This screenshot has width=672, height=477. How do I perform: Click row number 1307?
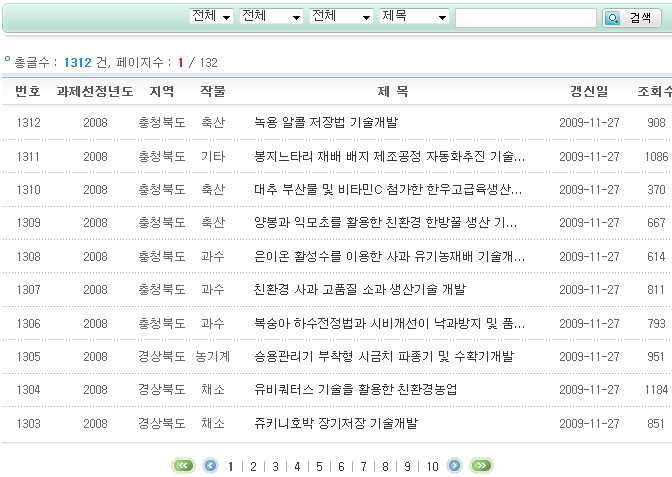coord(28,289)
